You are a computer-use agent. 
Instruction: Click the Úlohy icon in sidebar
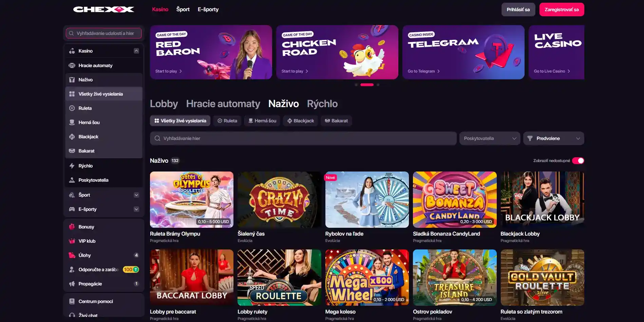[72, 255]
